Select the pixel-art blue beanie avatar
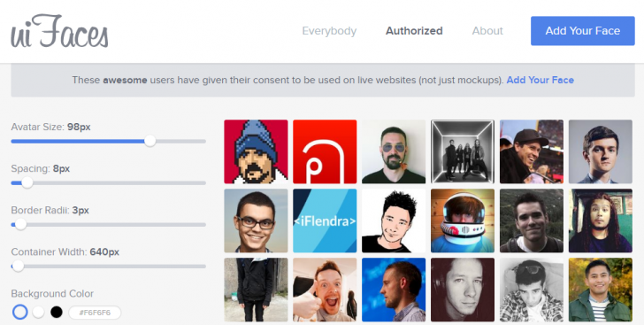 pyautogui.click(x=256, y=151)
